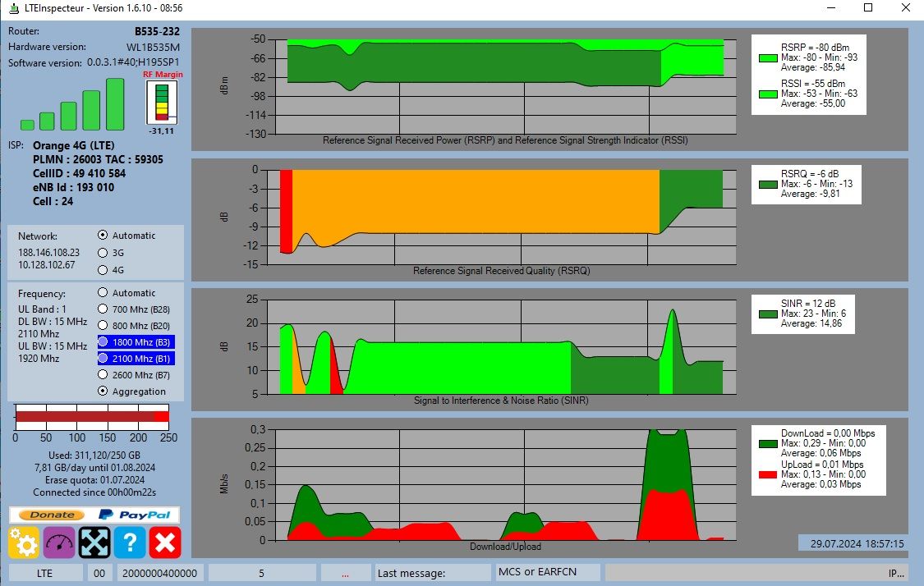Click the software version value

coord(133,62)
